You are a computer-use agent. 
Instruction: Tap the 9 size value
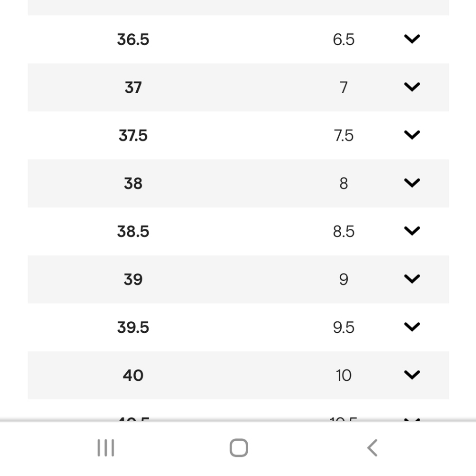click(x=344, y=279)
